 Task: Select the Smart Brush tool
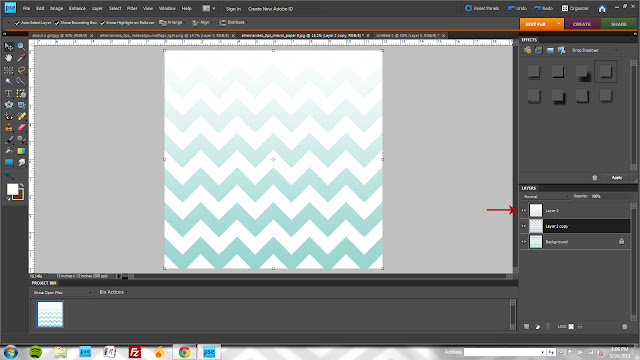click(x=21, y=140)
